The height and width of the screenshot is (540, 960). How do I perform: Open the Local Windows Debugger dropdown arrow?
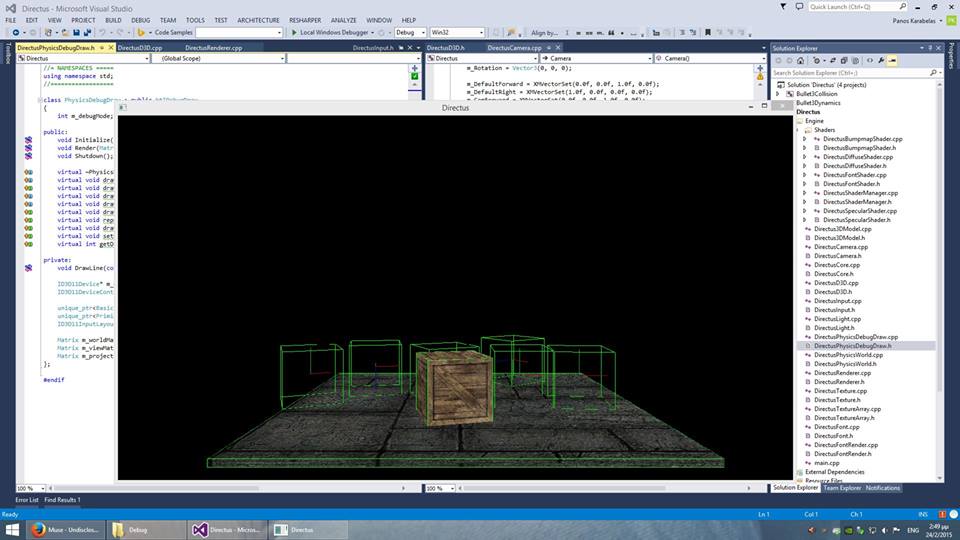372,32
